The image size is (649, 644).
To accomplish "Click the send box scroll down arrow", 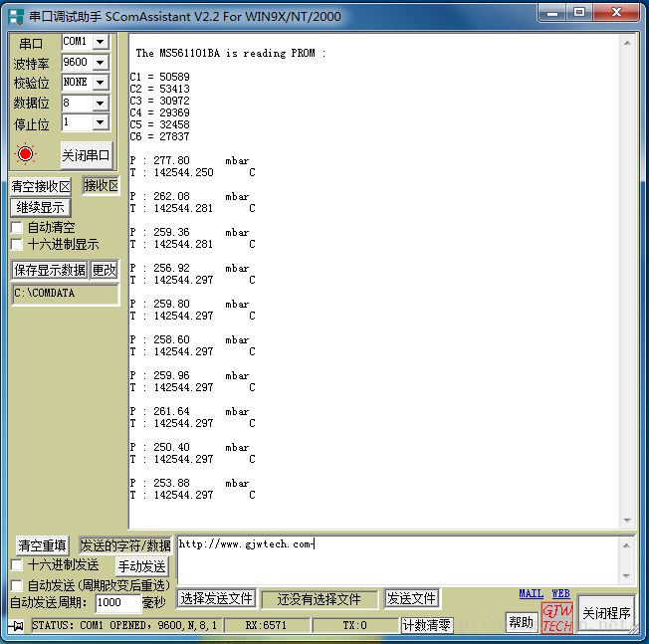I will [x=627, y=575].
